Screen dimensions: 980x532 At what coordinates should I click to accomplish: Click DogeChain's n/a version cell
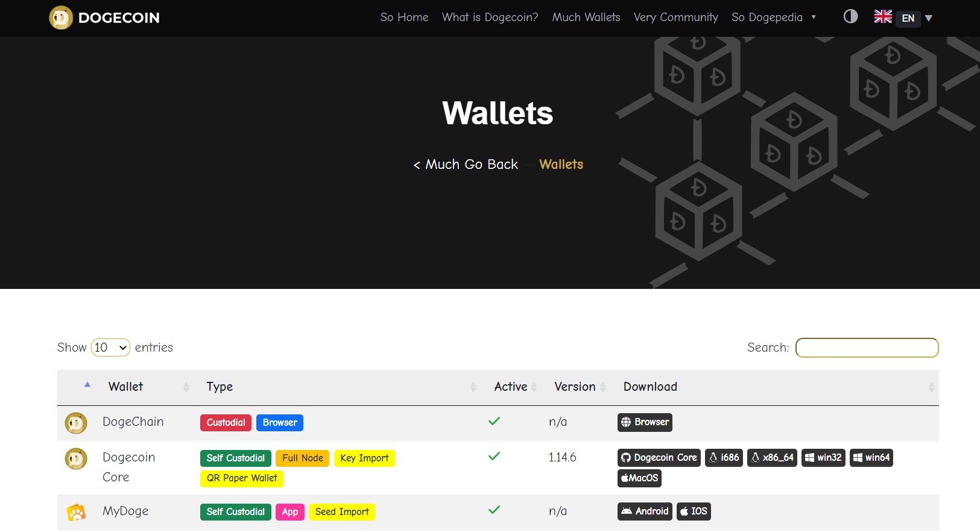click(x=558, y=422)
